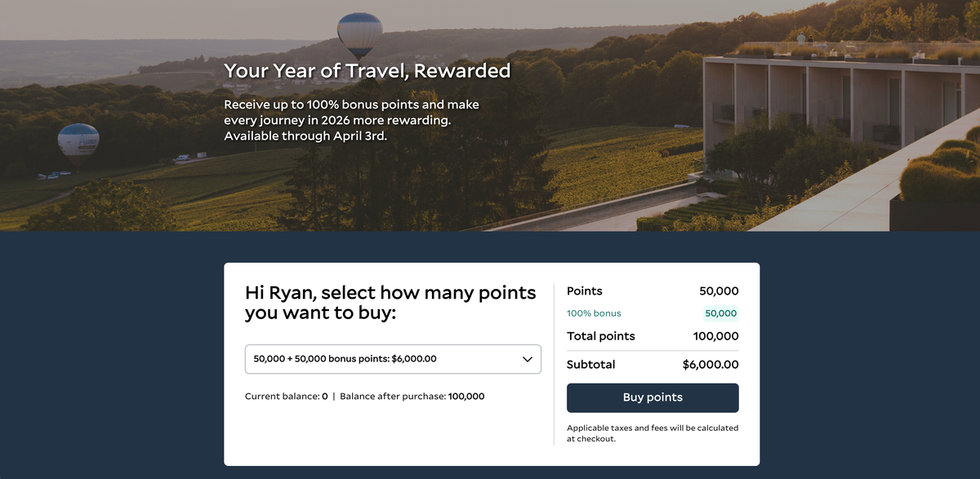Click the greeting heading for Ryan
Image resolution: width=980 pixels, height=479 pixels.
390,304
